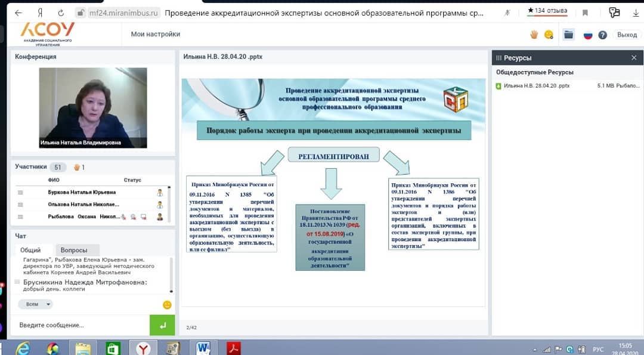This screenshot has height=355, width=644.
Task: Click the site security padlock icon
Action: click(x=80, y=13)
